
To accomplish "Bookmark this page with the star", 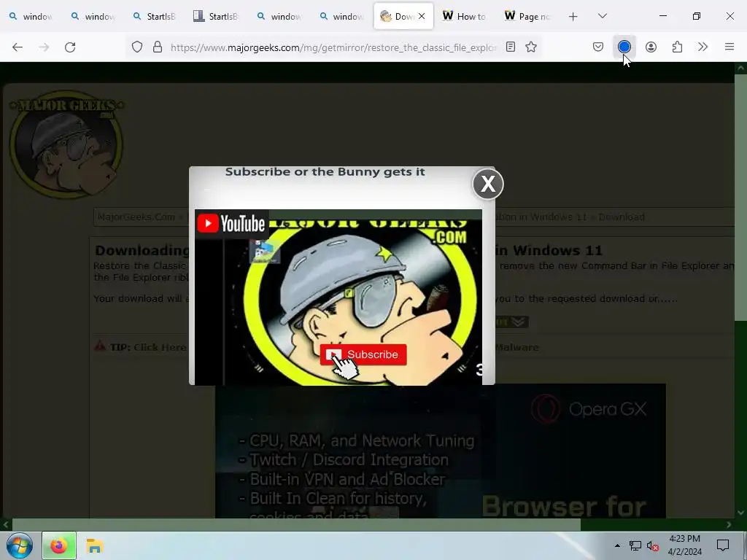I will [531, 47].
